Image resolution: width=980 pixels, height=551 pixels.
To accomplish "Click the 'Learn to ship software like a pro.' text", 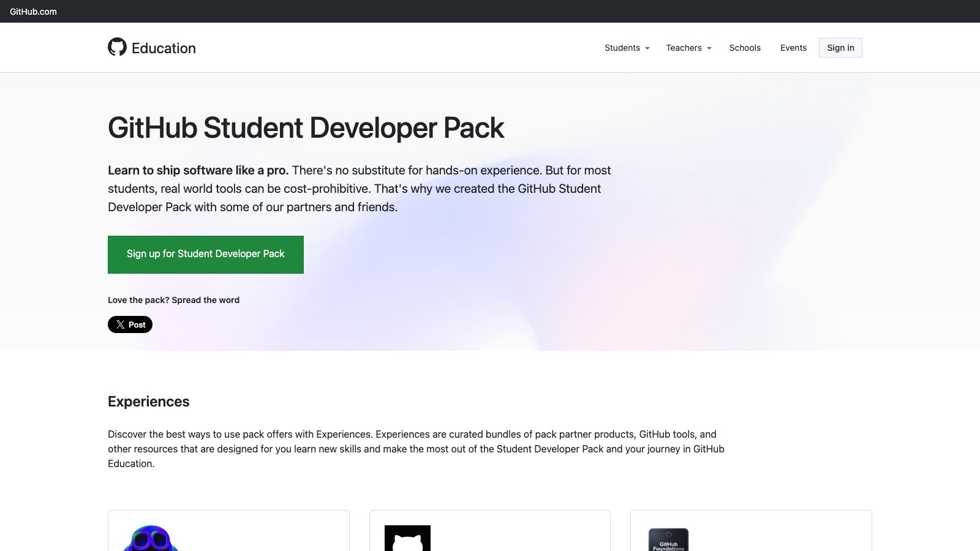I will tap(198, 170).
